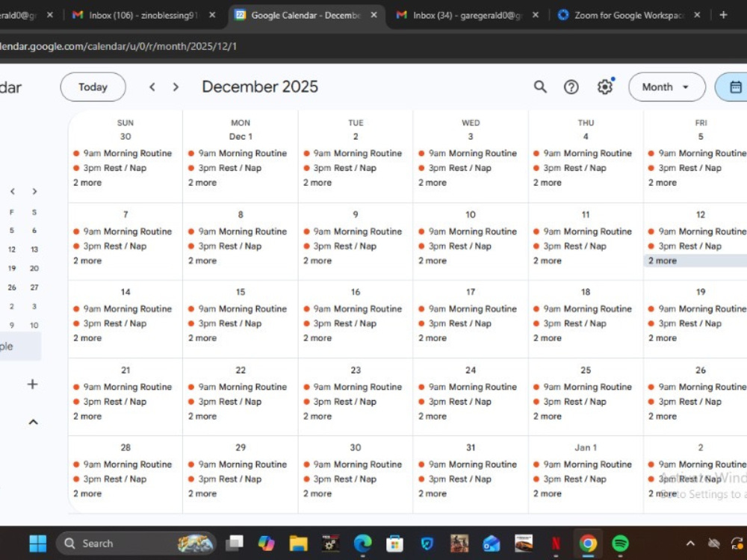
Task: Expand 2 more events on December 25
Action: point(548,416)
